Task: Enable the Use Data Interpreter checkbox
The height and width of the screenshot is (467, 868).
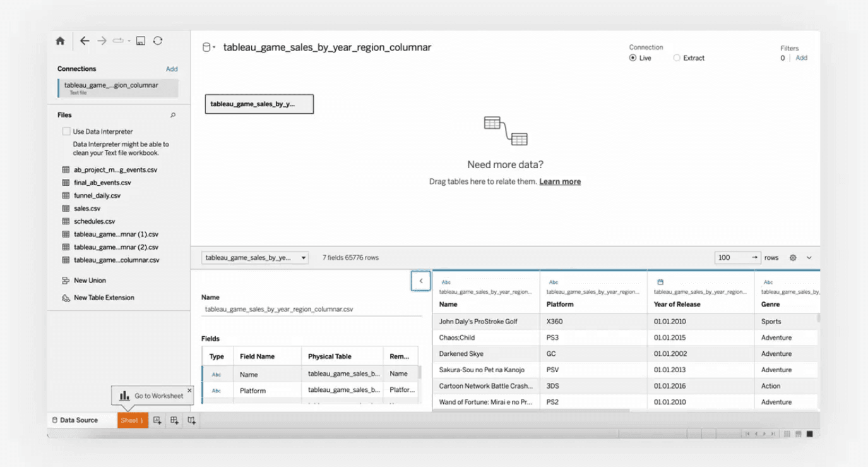Action: tap(66, 131)
